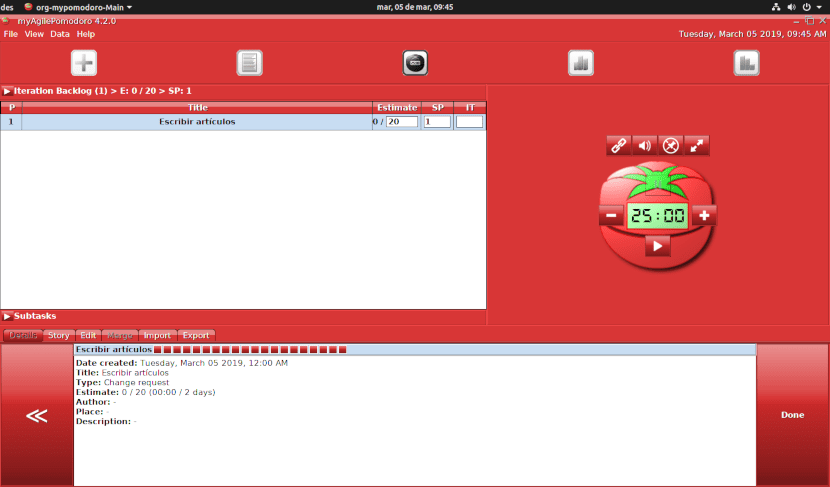Click the Estimate field showing 20
Screen dimensions: 830x487
click(402, 122)
